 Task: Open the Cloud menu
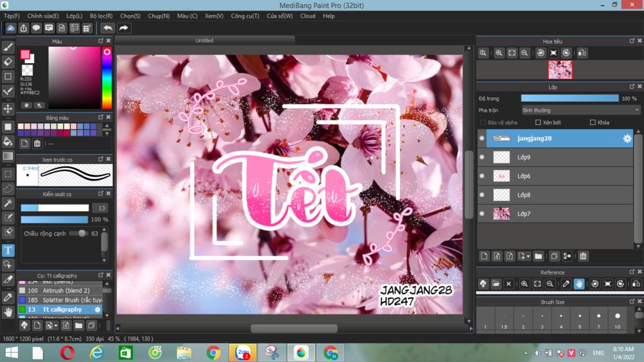[x=308, y=16]
